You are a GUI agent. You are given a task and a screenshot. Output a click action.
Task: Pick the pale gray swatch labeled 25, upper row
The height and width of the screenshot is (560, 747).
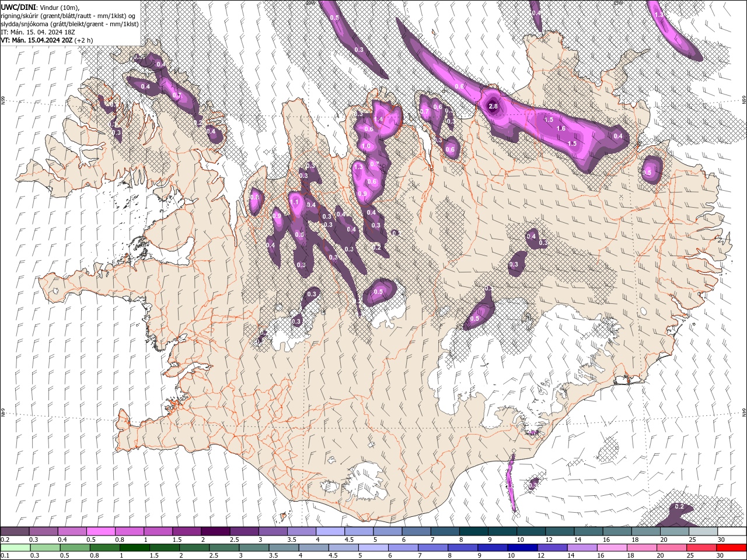point(703,531)
